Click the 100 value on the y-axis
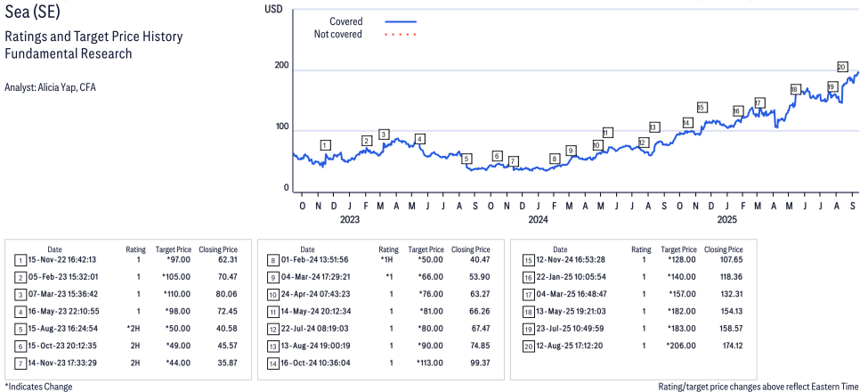 coord(282,127)
